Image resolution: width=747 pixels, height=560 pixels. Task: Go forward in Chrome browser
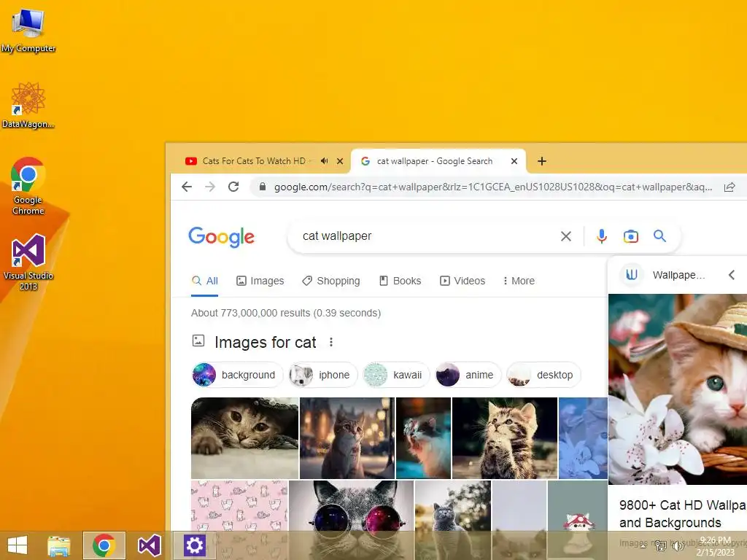coord(210,187)
